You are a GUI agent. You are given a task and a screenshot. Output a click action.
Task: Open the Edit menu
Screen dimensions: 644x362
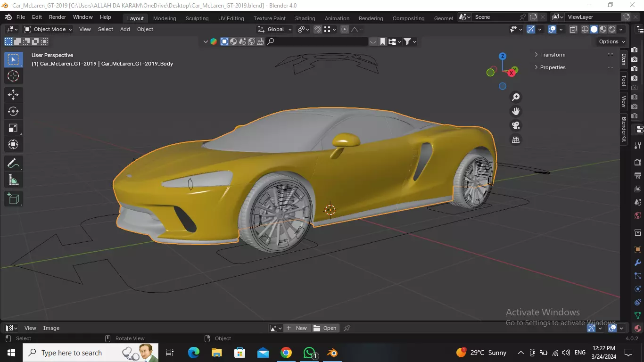pos(37,17)
